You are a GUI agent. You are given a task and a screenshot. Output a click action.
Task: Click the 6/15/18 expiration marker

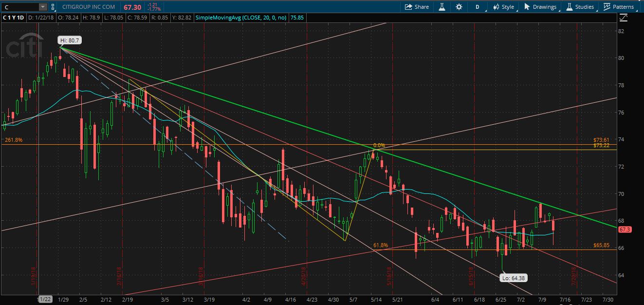click(472, 276)
